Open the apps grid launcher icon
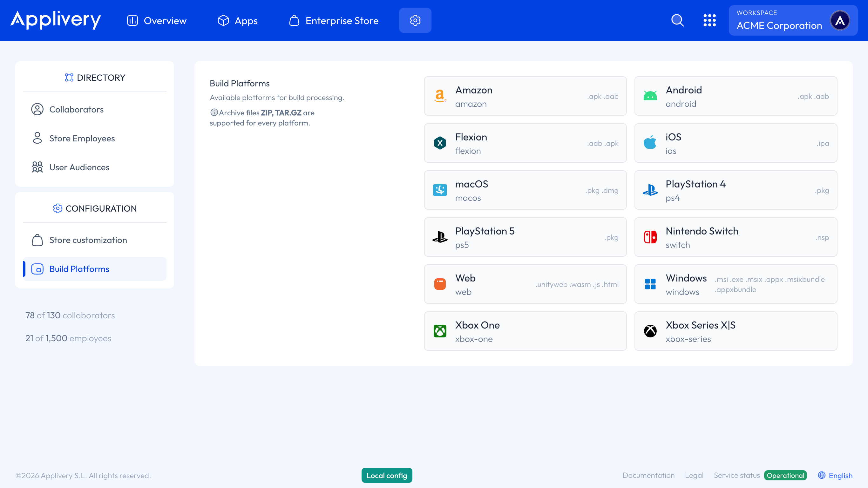The image size is (868, 488). pyautogui.click(x=710, y=20)
